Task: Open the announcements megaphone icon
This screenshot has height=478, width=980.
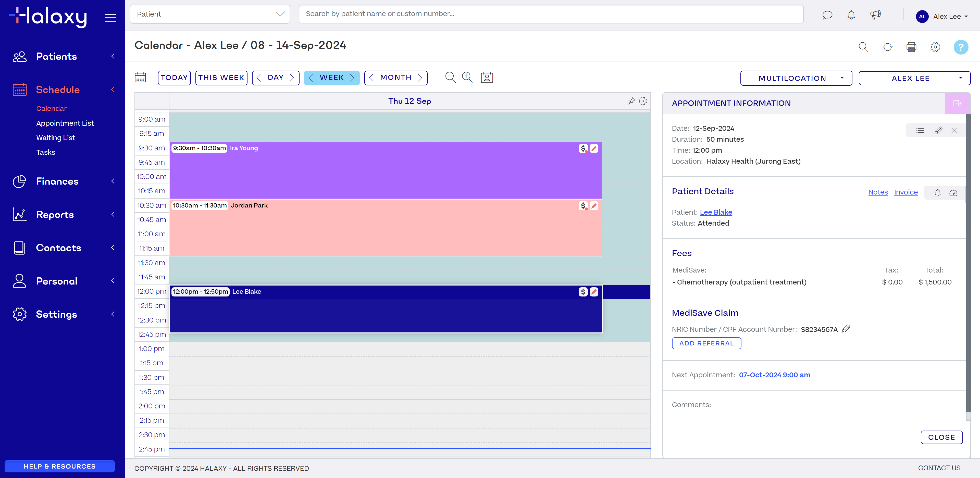Action: (875, 15)
